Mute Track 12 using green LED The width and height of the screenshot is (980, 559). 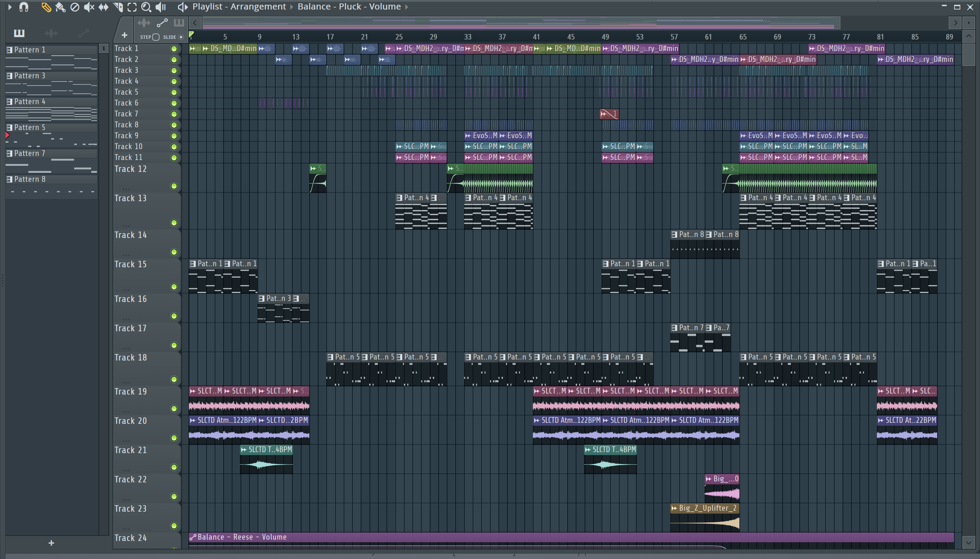coord(174,186)
